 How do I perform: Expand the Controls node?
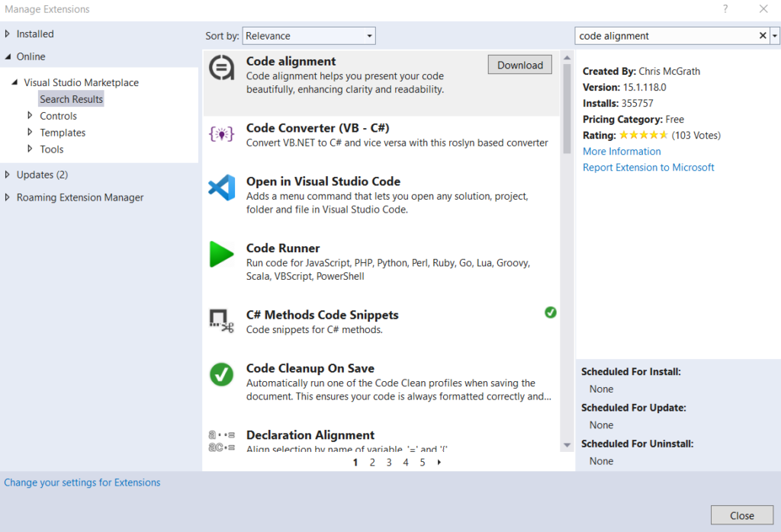tap(30, 115)
